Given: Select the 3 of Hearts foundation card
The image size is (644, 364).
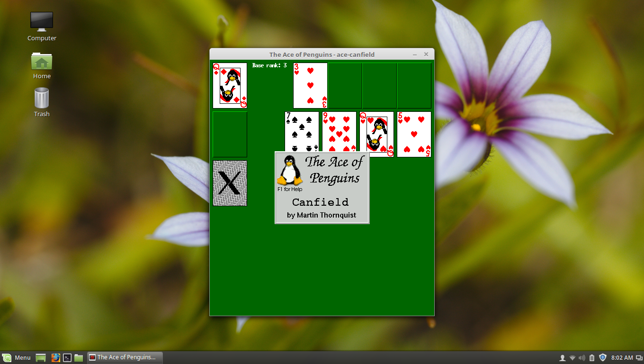Looking at the screenshot, I should click(x=310, y=85).
